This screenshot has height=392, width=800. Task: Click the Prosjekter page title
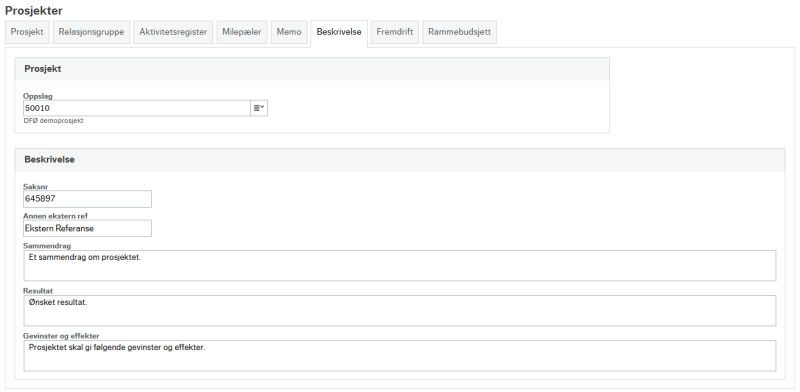34,10
